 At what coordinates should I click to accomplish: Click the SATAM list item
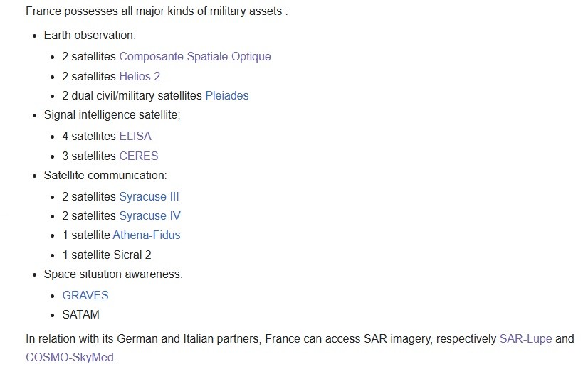click(81, 314)
